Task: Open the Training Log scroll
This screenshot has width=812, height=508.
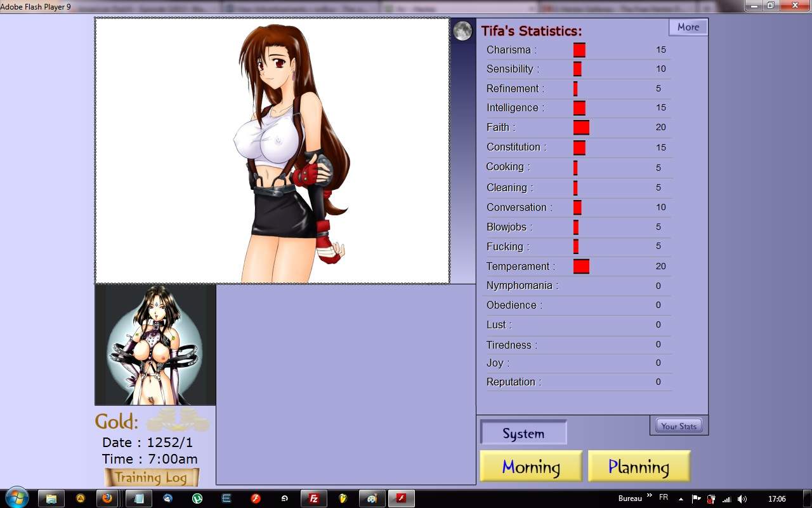Action: tap(152, 478)
